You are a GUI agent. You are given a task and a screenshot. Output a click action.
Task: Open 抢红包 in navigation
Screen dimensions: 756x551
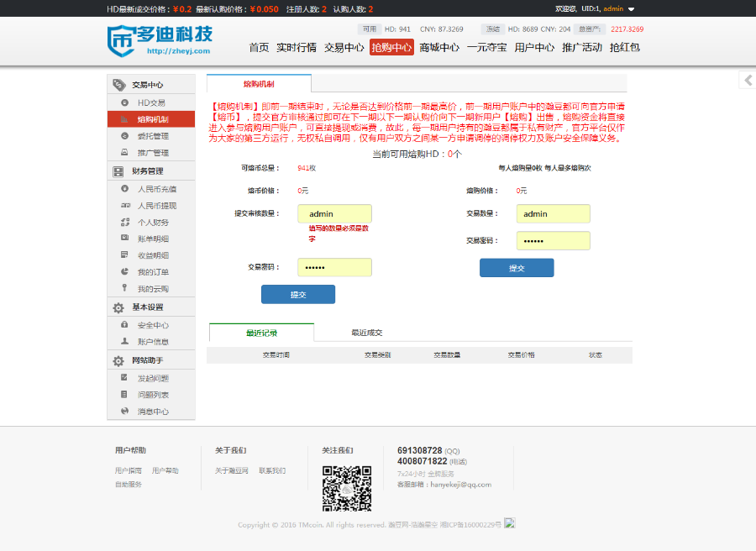pyautogui.click(x=625, y=47)
